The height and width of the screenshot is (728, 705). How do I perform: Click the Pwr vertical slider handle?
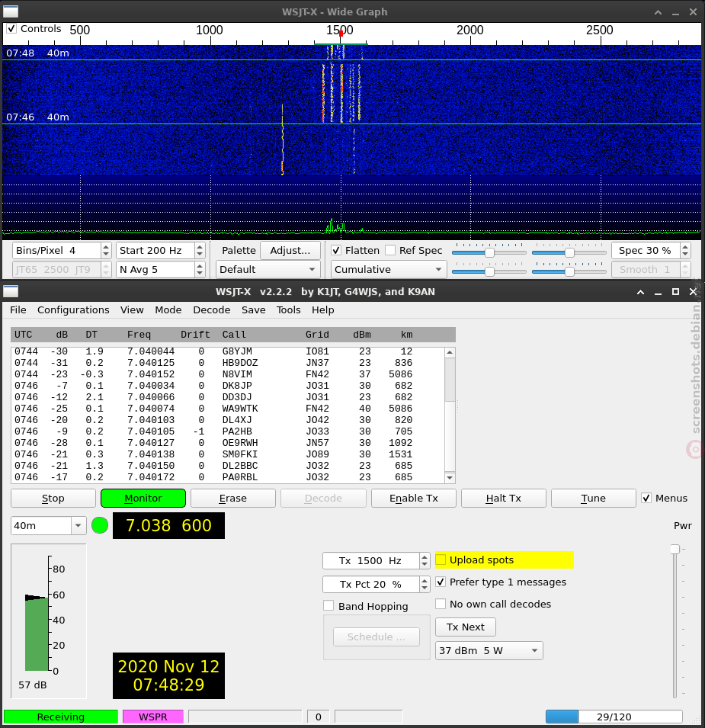[x=675, y=550]
